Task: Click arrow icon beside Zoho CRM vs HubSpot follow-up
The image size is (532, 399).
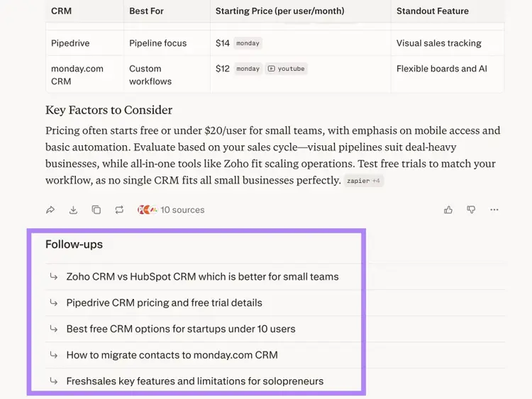Action: [54, 276]
